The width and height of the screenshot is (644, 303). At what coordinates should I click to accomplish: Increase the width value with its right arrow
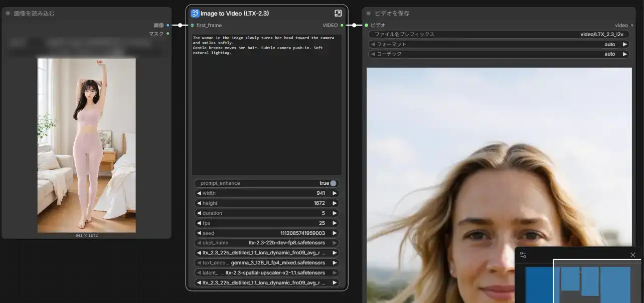coord(335,193)
